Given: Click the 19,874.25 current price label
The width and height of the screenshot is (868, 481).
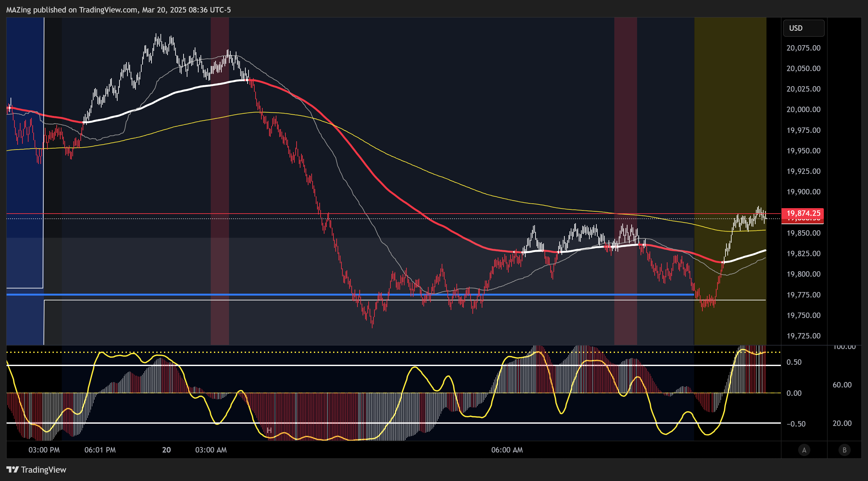Looking at the screenshot, I should tap(803, 213).
